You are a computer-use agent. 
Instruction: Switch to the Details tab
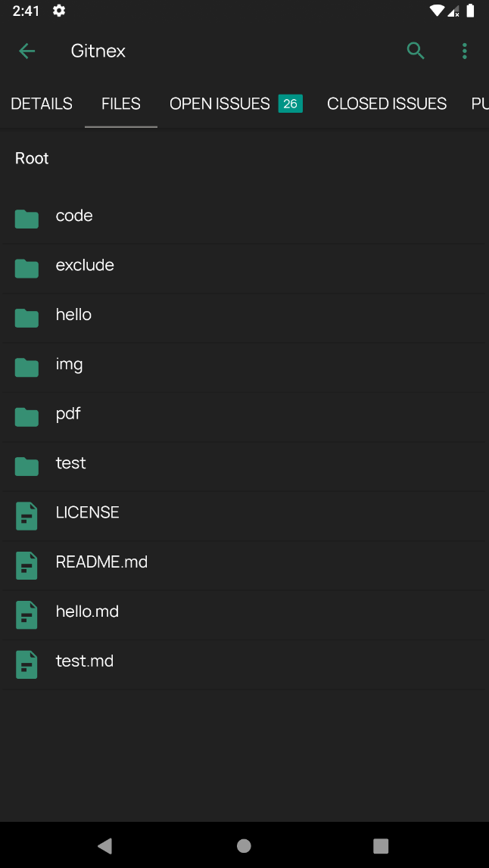42,104
